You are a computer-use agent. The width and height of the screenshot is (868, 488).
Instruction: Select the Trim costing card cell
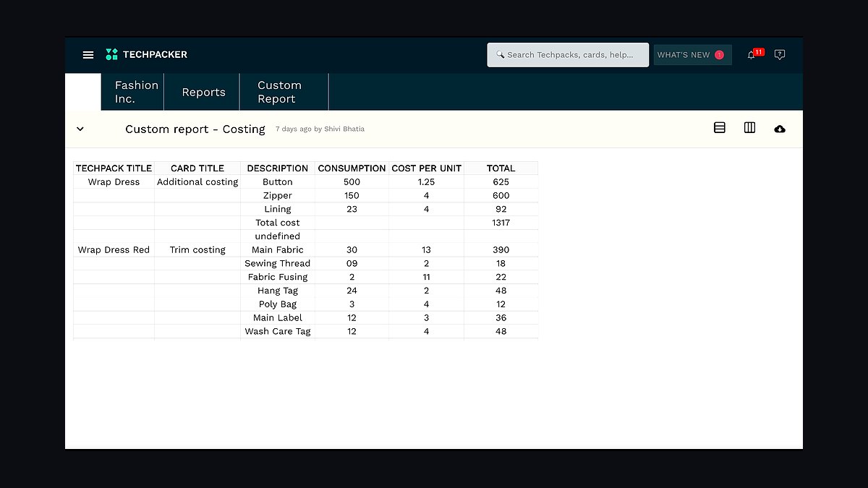pos(197,250)
